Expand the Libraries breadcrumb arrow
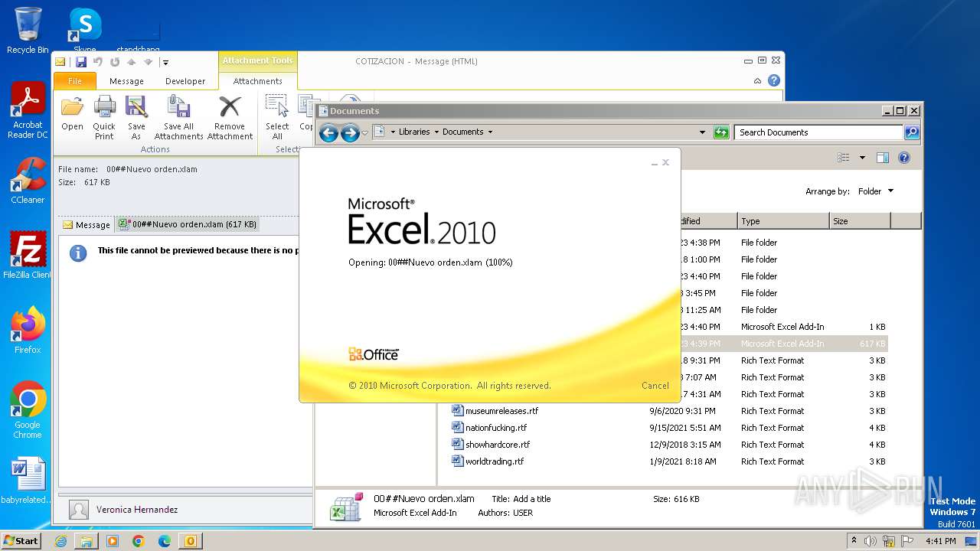 [436, 132]
